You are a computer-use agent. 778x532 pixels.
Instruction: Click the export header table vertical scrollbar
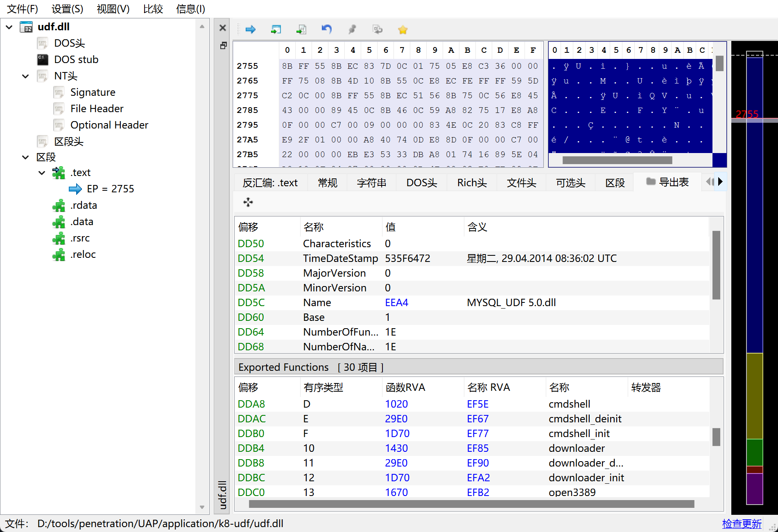coord(716,265)
